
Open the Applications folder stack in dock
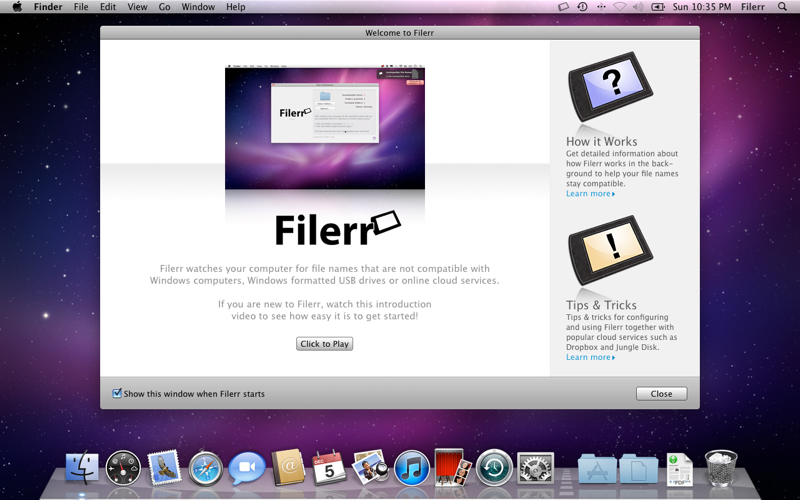point(597,468)
